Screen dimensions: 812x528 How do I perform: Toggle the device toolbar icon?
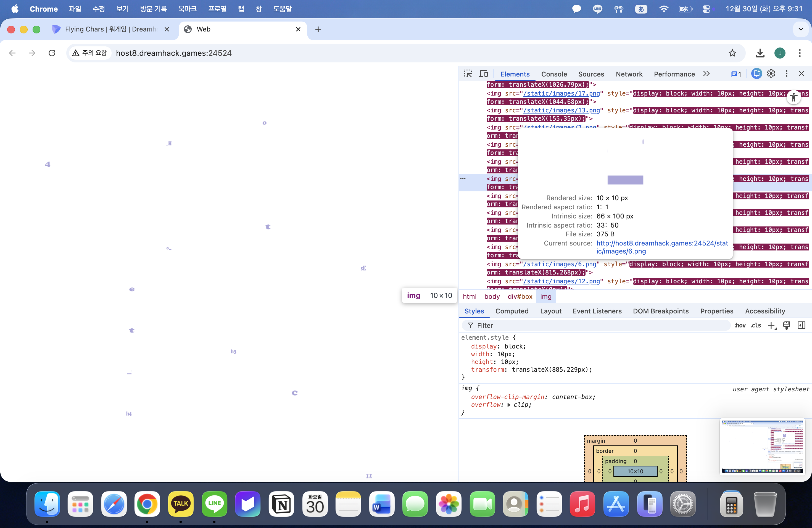[483, 74]
